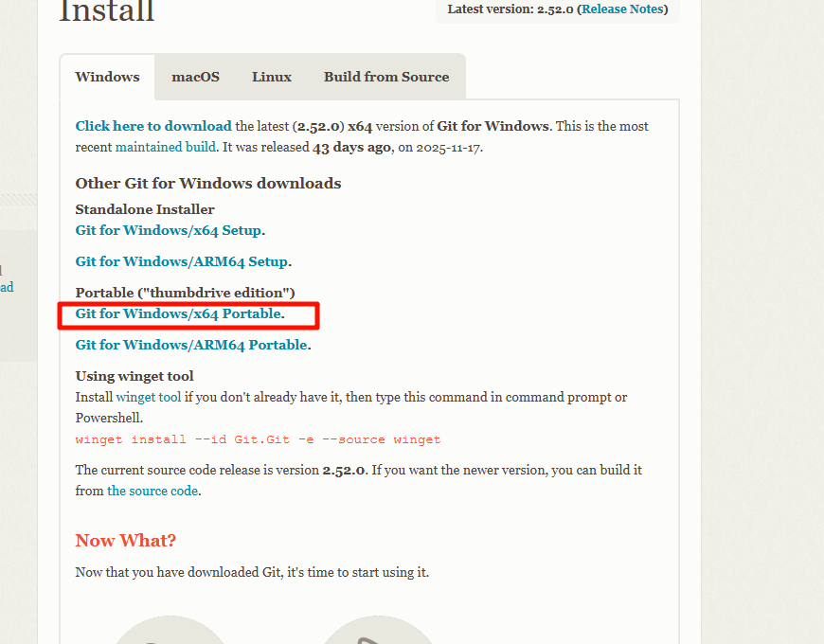
Task: Open the Release Notes link
Action: click(x=622, y=9)
